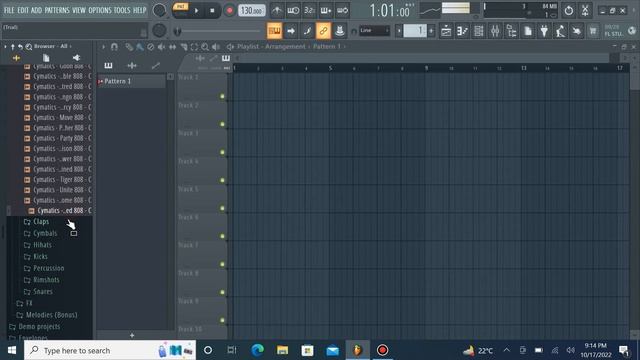Toggle the Browser view icon
This screenshot has height=360, width=640.
(511, 31)
